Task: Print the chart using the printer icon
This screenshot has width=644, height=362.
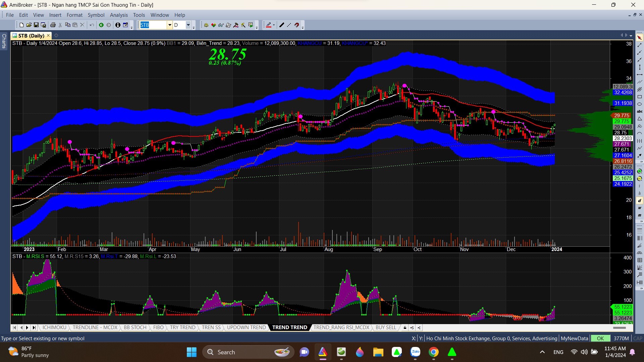Action: click(53, 25)
